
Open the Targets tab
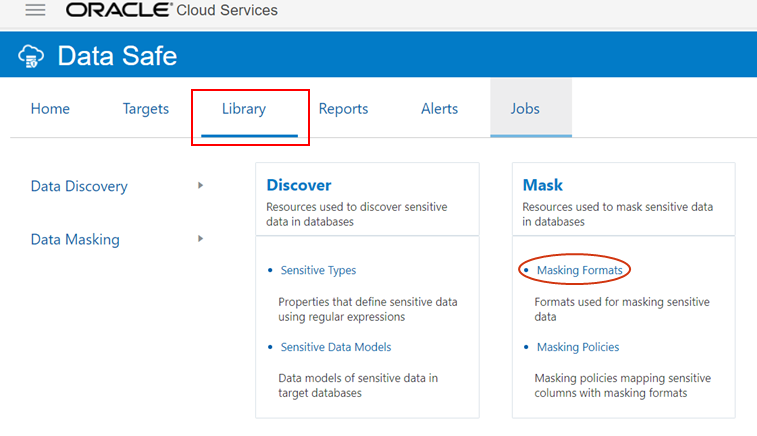[146, 109]
